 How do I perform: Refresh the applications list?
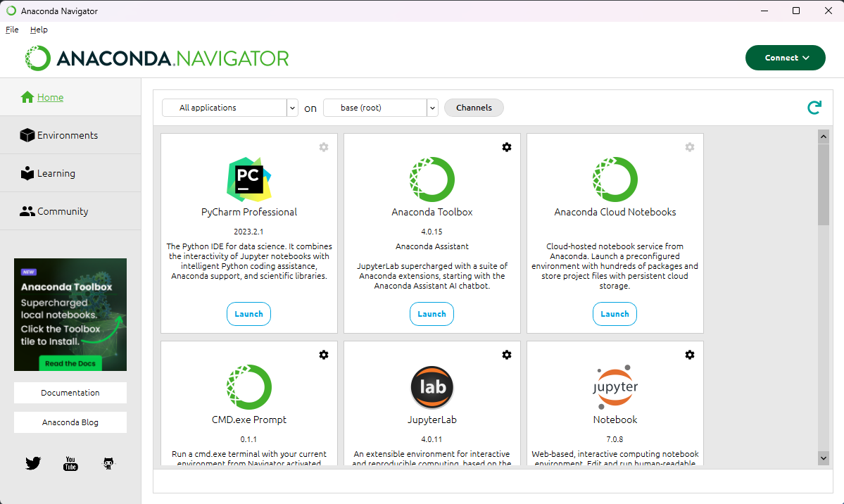tap(814, 108)
